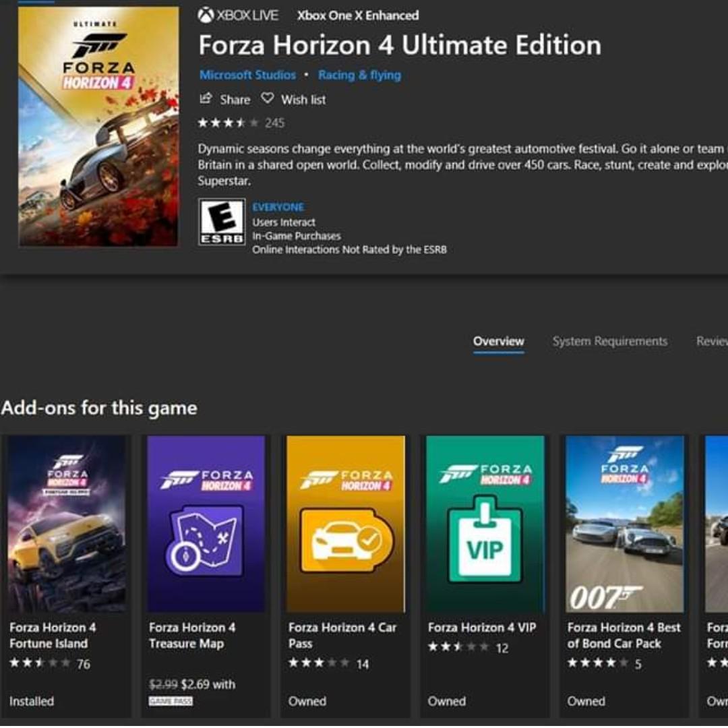Click the Racing & flying genre link
Viewport: 728px width, 728px height.
[359, 75]
